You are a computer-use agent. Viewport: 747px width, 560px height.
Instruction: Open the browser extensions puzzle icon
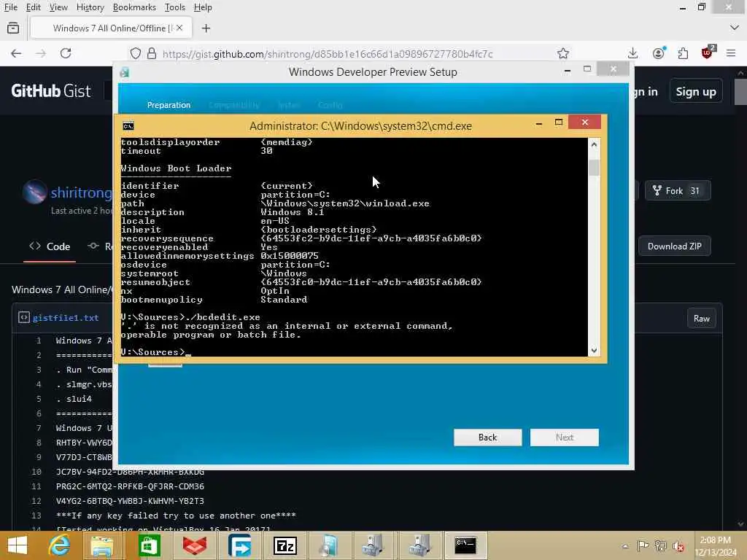pos(683,53)
